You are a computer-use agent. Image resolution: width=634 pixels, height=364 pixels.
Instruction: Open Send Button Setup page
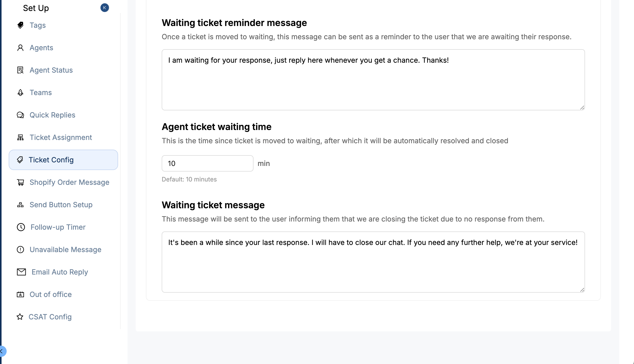(x=61, y=205)
